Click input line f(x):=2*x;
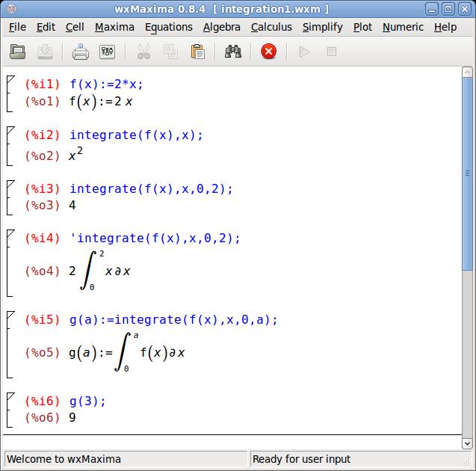The image size is (476, 471). [x=106, y=84]
